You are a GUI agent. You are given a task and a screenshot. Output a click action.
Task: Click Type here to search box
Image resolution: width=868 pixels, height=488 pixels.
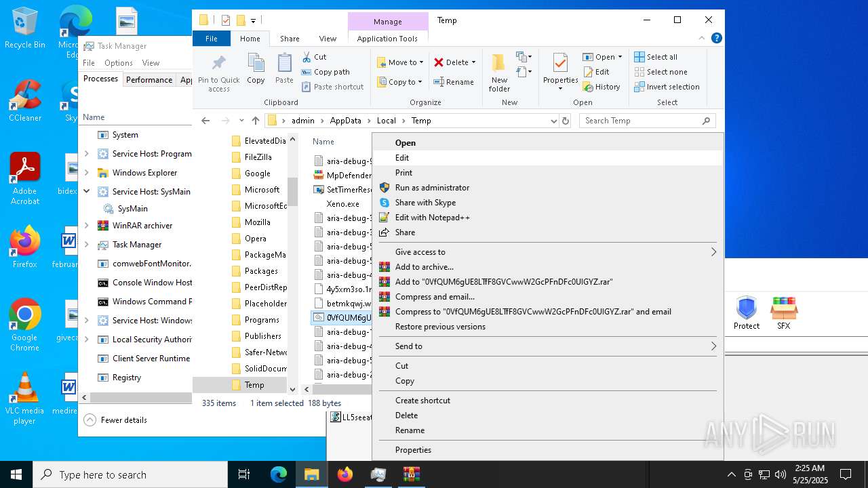130,474
